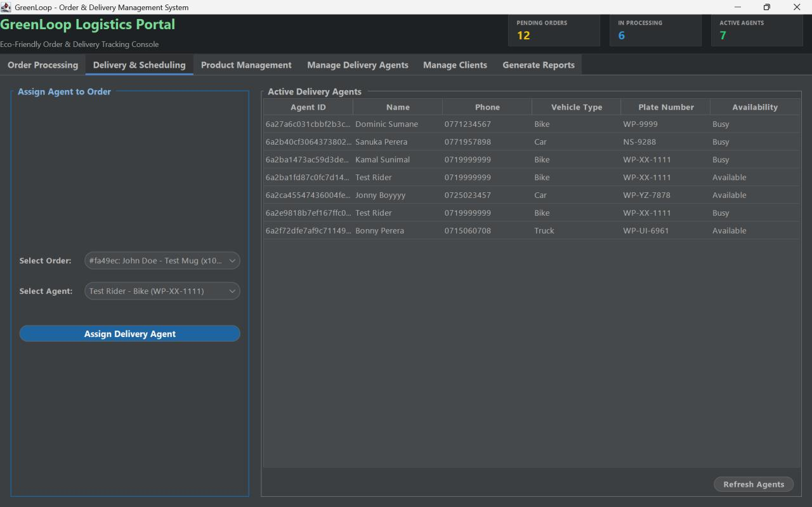
Task: Click phone number 0771957898
Action: pyautogui.click(x=468, y=142)
